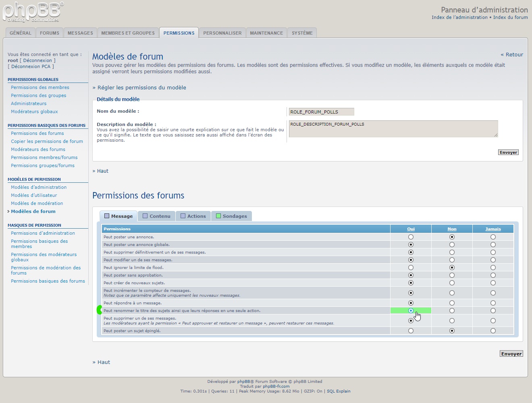
Task: Select Oui for 'Peut poster une annonce'
Action: 411,237
